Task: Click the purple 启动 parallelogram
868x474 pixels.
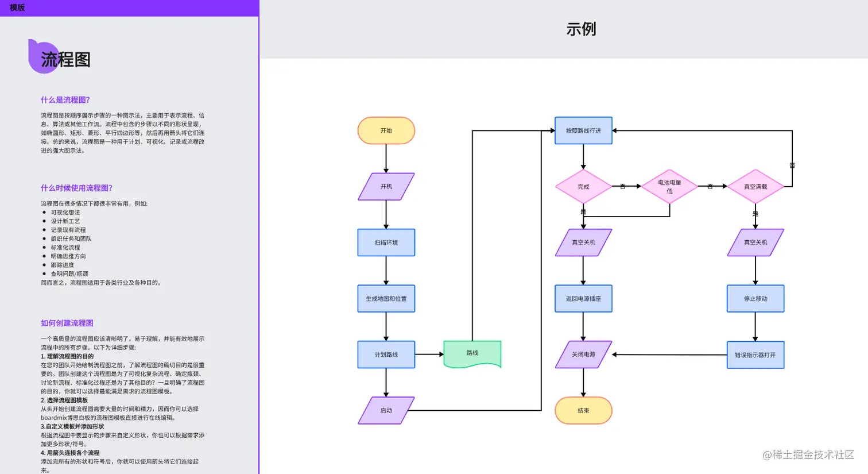Action: click(x=386, y=410)
